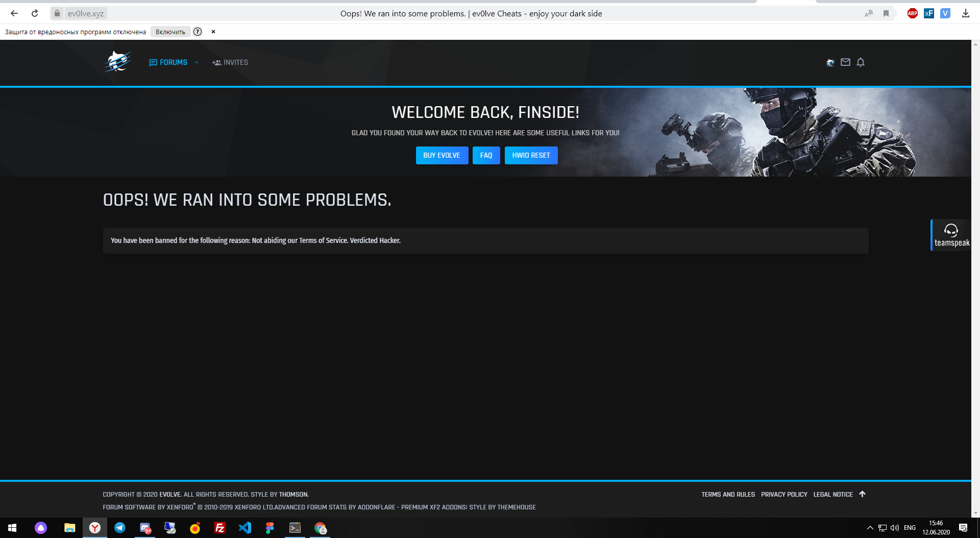Open the Alice assistant taskbar icon
The width and height of the screenshot is (980, 538).
click(x=41, y=528)
